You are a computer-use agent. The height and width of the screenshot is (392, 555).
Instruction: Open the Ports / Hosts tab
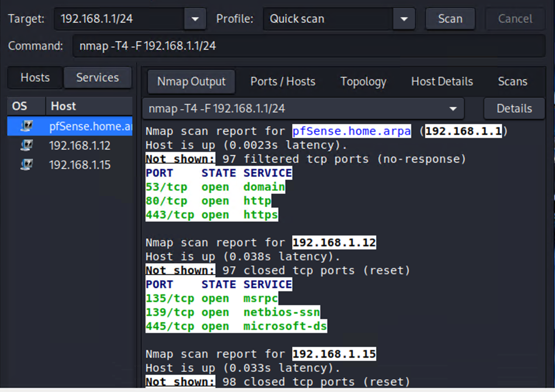click(283, 82)
